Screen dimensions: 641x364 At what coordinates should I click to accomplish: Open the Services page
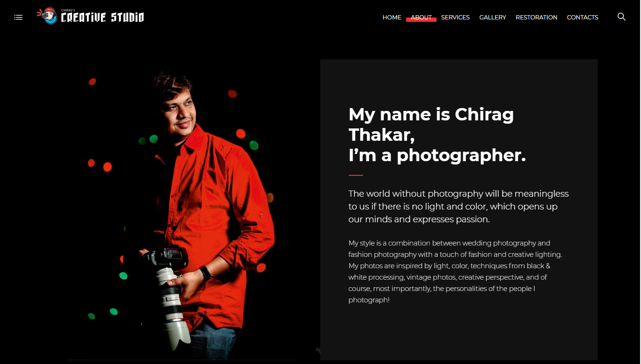[x=455, y=18]
